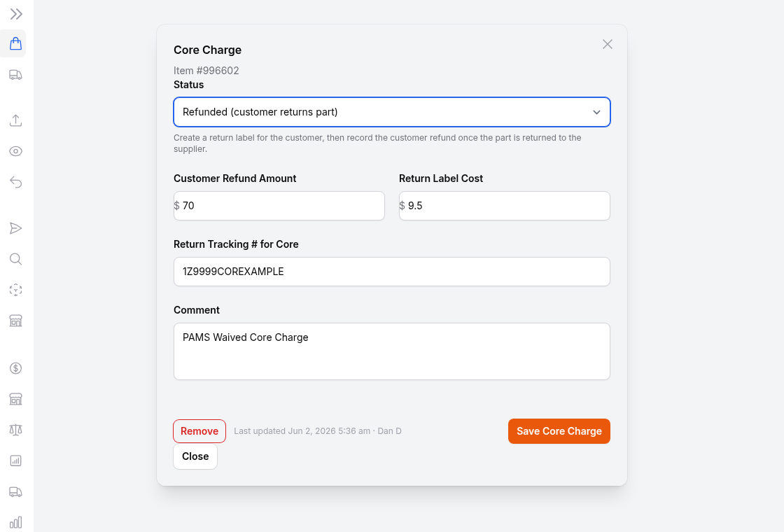Dismiss dialog with the X icon

point(608,45)
